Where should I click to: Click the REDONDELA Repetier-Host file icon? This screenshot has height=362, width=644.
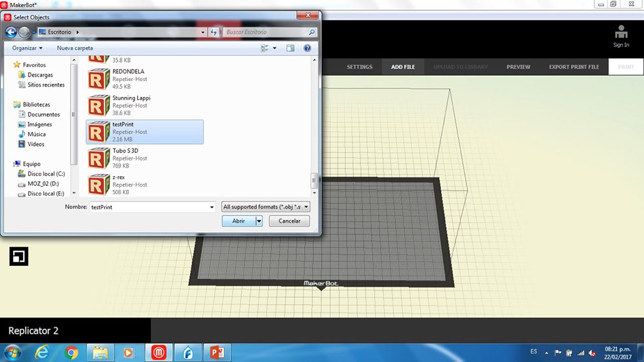98,79
